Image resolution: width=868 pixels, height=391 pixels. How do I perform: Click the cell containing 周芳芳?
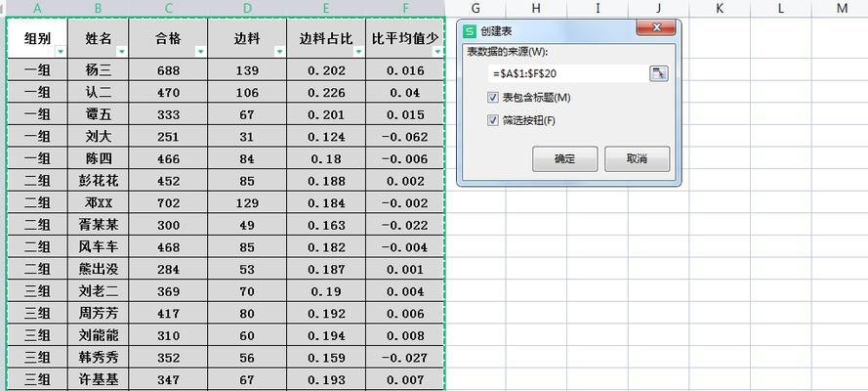(x=99, y=314)
